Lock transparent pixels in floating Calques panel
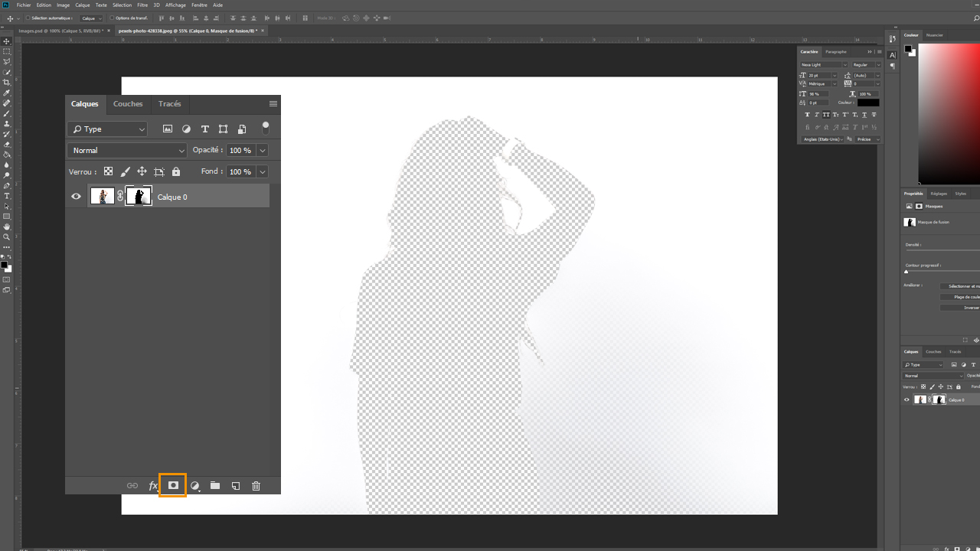The height and width of the screenshot is (551, 980). point(108,172)
